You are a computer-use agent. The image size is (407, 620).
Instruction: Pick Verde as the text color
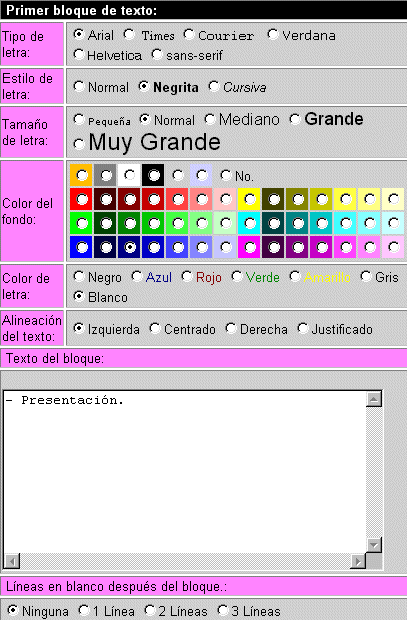[x=237, y=276]
